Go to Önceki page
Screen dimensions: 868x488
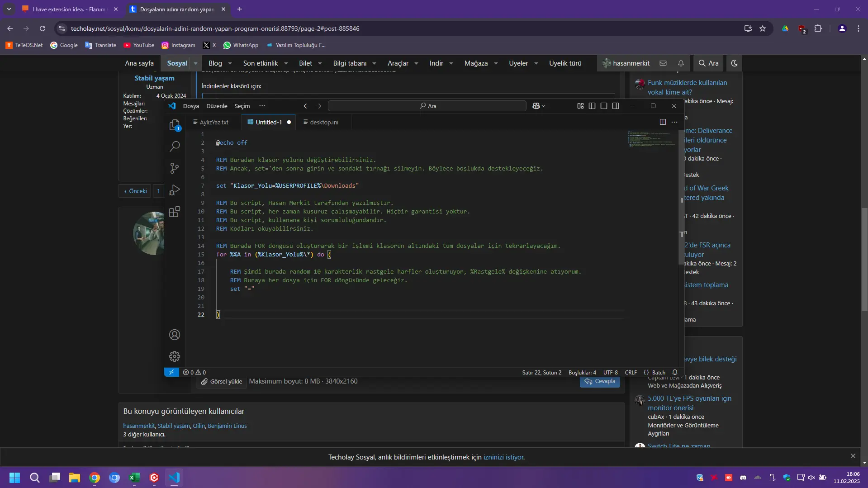(x=136, y=191)
